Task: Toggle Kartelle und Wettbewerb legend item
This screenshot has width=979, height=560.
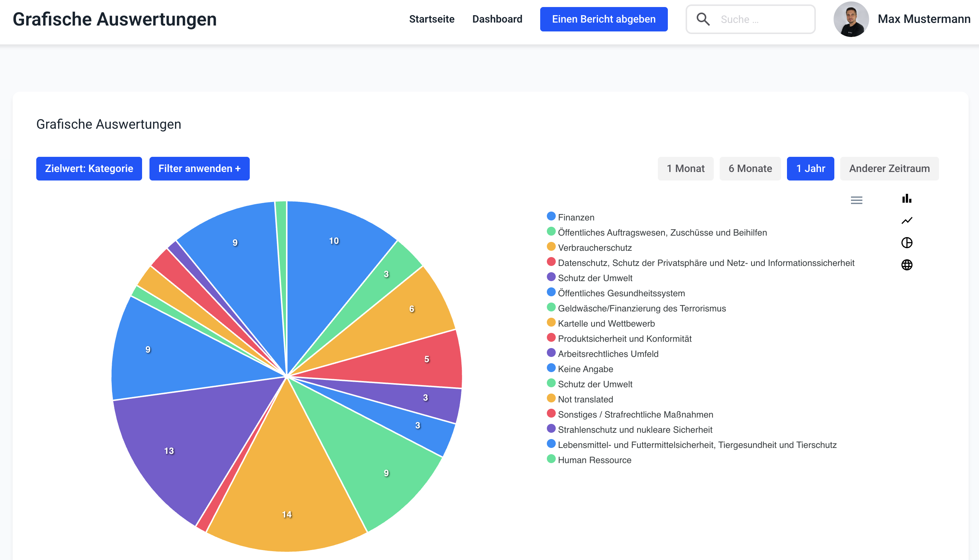Action: pos(606,324)
